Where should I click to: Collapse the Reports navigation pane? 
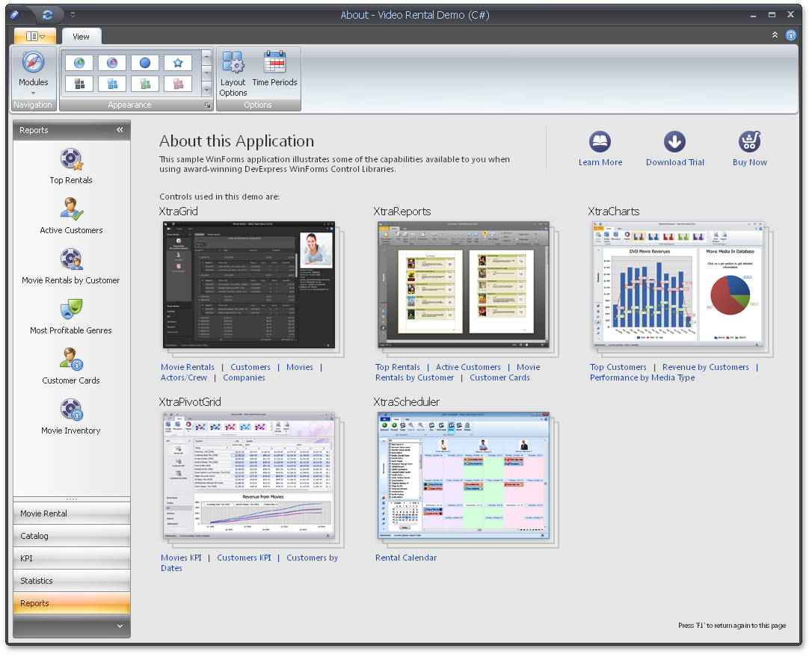point(120,130)
